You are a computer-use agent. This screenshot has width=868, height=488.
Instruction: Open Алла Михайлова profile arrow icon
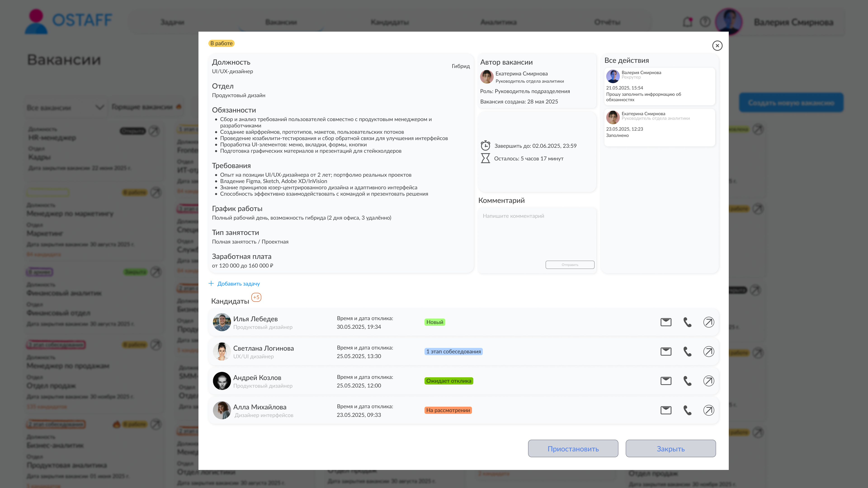click(x=709, y=410)
